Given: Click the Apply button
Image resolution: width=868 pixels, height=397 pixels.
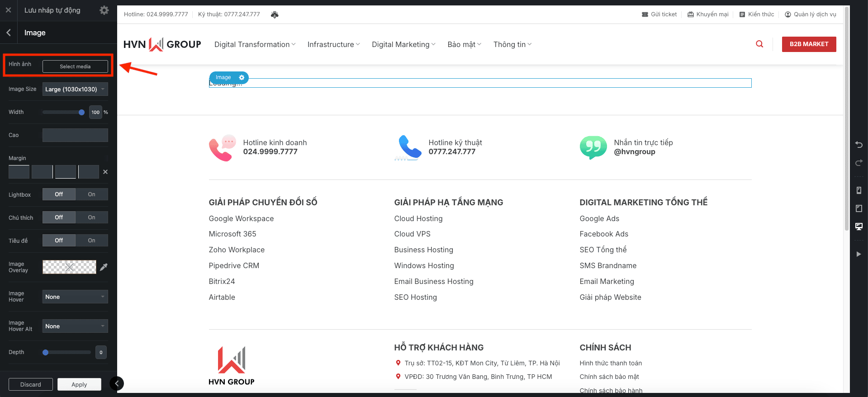Looking at the screenshot, I should click(79, 384).
